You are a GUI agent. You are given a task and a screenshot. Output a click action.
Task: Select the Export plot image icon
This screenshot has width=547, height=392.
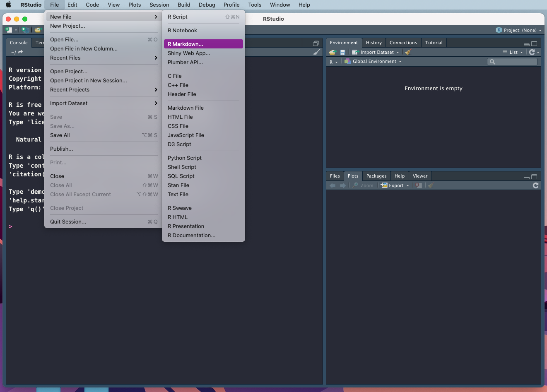(383, 185)
